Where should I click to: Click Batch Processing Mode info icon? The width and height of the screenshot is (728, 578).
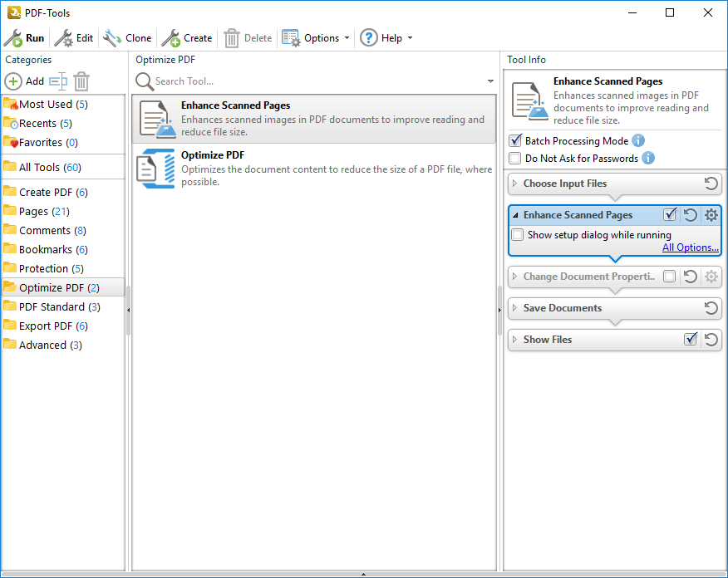click(638, 140)
